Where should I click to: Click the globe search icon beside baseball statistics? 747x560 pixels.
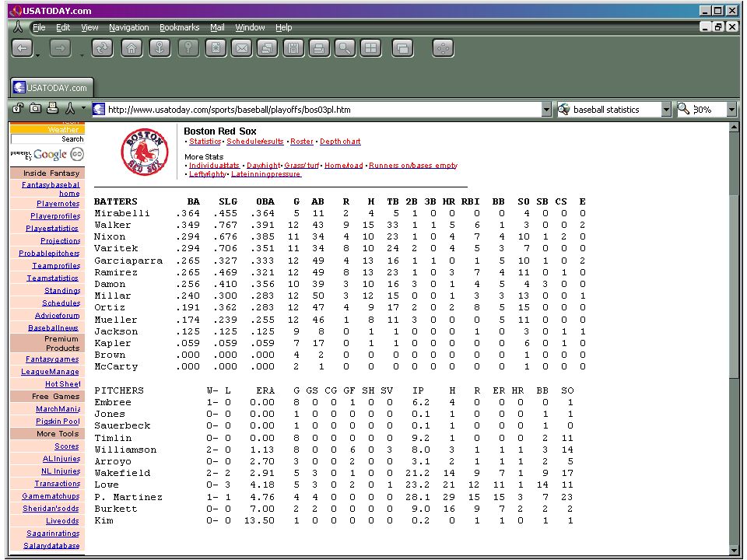tap(563, 110)
